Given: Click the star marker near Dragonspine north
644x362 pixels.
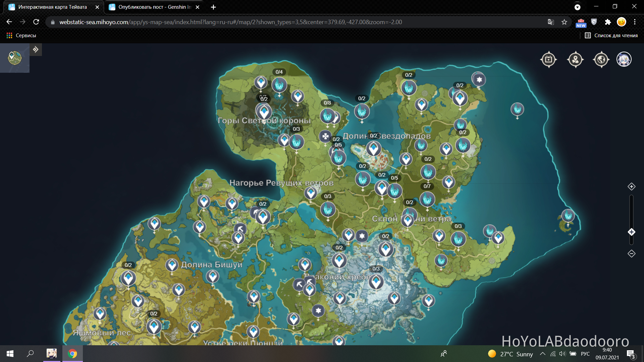Looking at the screenshot, I should point(362,236).
